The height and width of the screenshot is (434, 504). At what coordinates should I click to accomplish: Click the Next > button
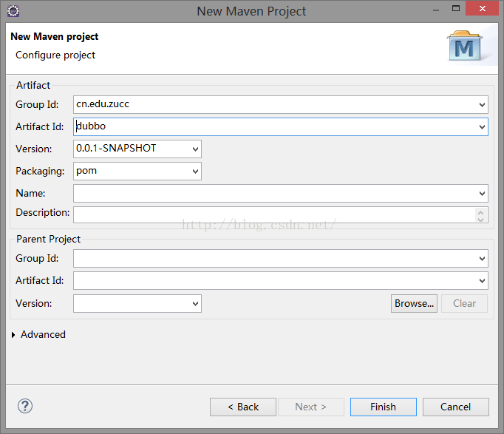[311, 407]
